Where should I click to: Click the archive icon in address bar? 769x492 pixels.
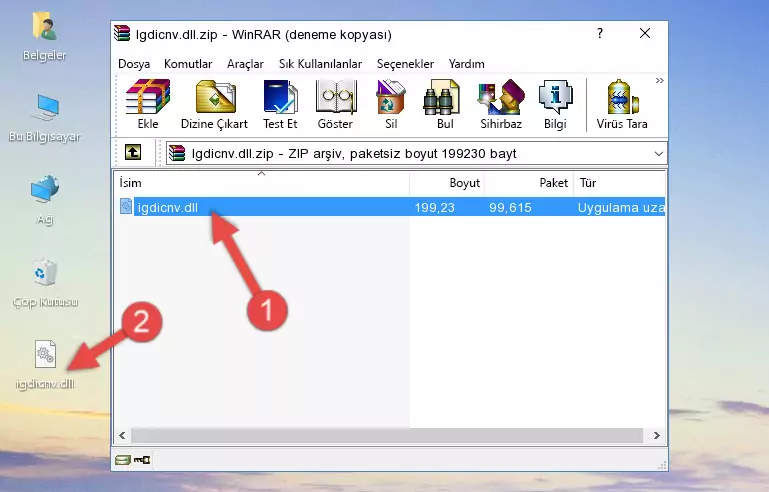[x=178, y=153]
